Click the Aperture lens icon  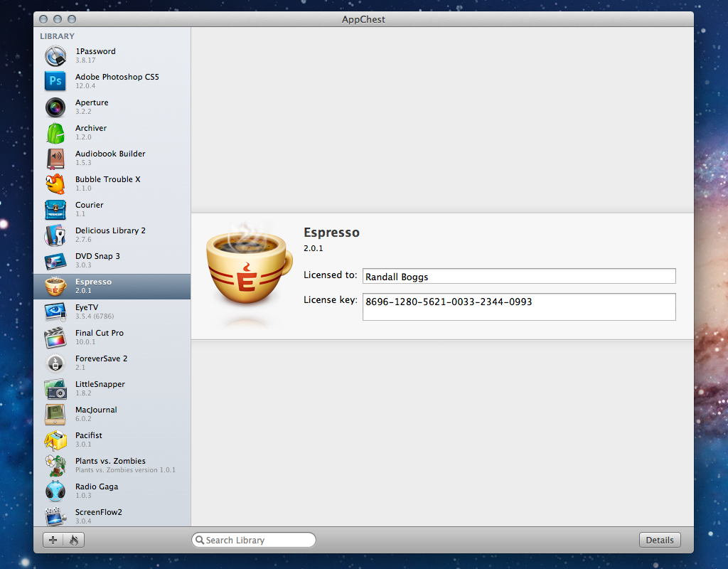(x=55, y=107)
